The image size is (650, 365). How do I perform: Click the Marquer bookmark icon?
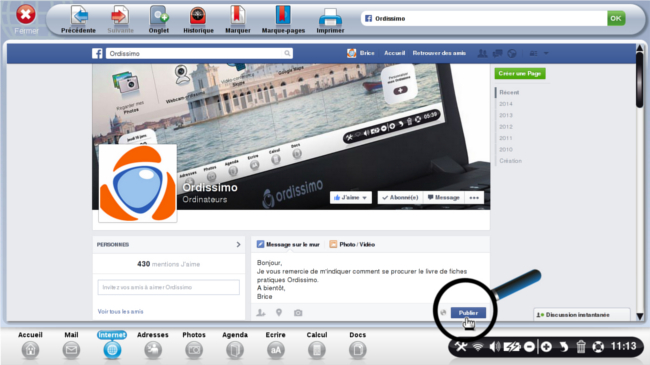tap(238, 19)
